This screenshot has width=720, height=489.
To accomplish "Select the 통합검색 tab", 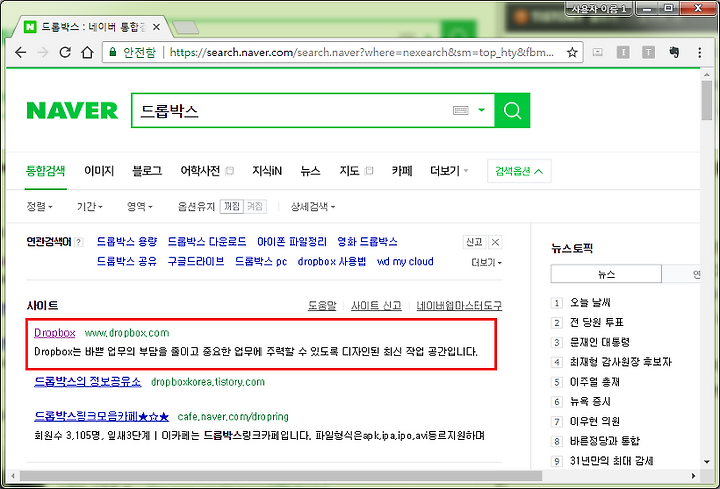I will coord(45,171).
